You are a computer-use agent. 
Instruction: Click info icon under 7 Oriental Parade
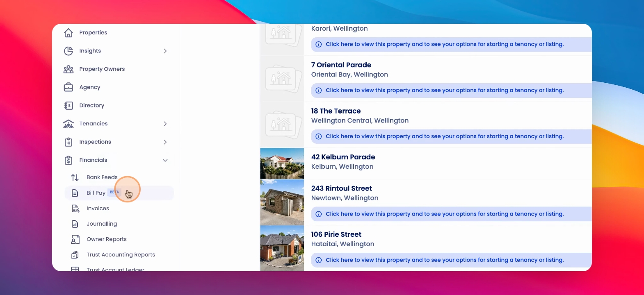point(318,91)
